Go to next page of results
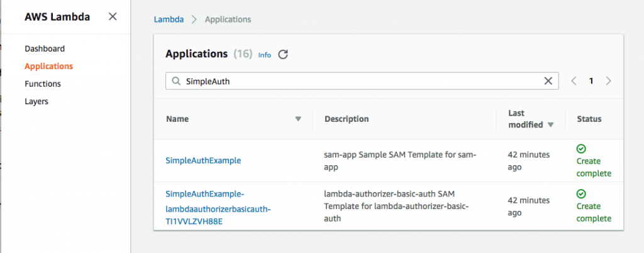This screenshot has height=253, width=644. point(608,81)
